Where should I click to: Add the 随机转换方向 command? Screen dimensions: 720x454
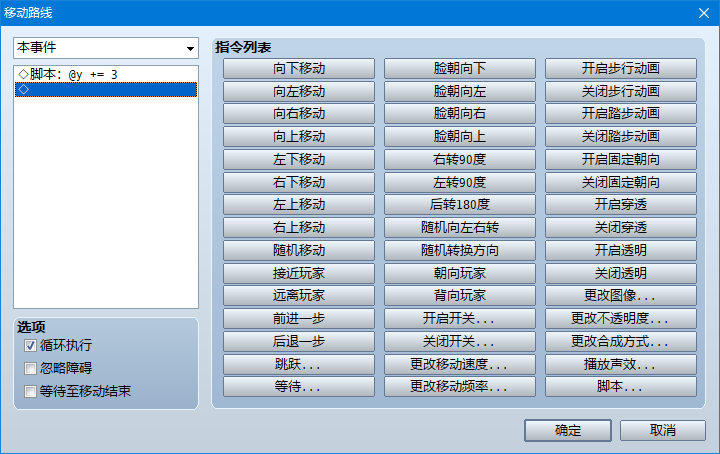point(460,250)
